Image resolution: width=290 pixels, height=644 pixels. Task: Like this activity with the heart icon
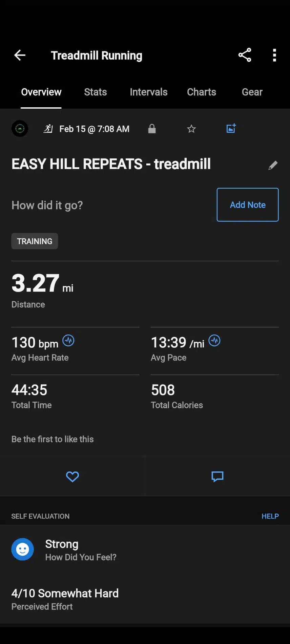72,476
